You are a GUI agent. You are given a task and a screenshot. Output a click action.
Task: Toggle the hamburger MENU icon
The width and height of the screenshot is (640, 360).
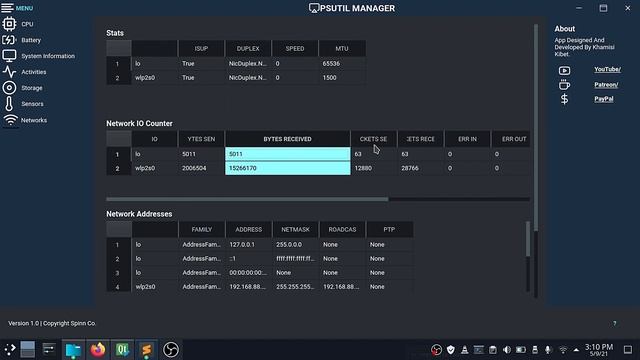click(x=7, y=8)
